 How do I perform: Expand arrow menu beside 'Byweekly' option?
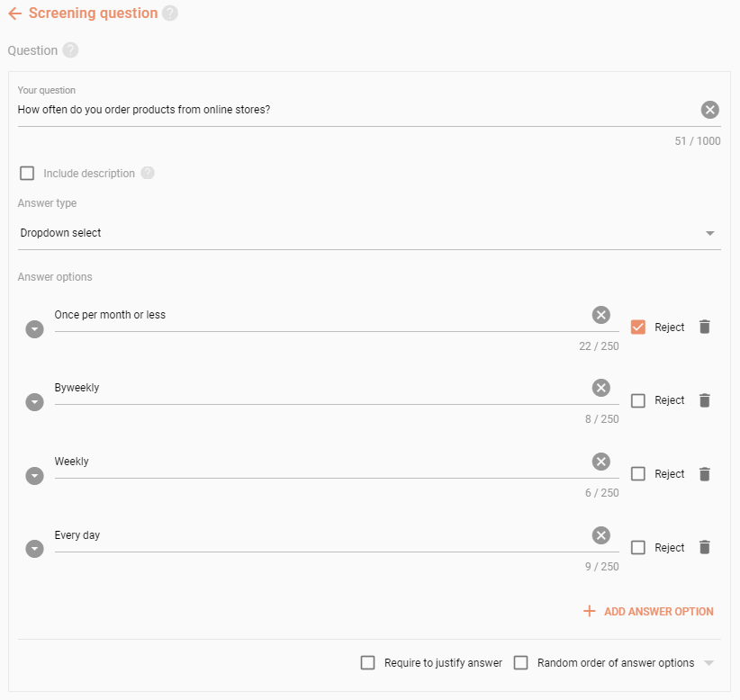(34, 402)
